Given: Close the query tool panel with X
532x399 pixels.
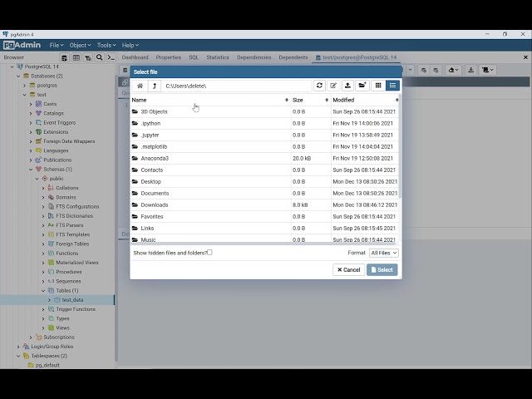Looking at the screenshot, I should (x=525, y=57).
